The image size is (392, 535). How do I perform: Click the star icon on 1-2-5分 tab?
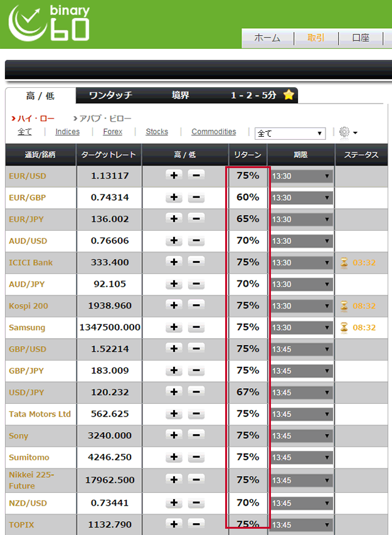[x=288, y=95]
